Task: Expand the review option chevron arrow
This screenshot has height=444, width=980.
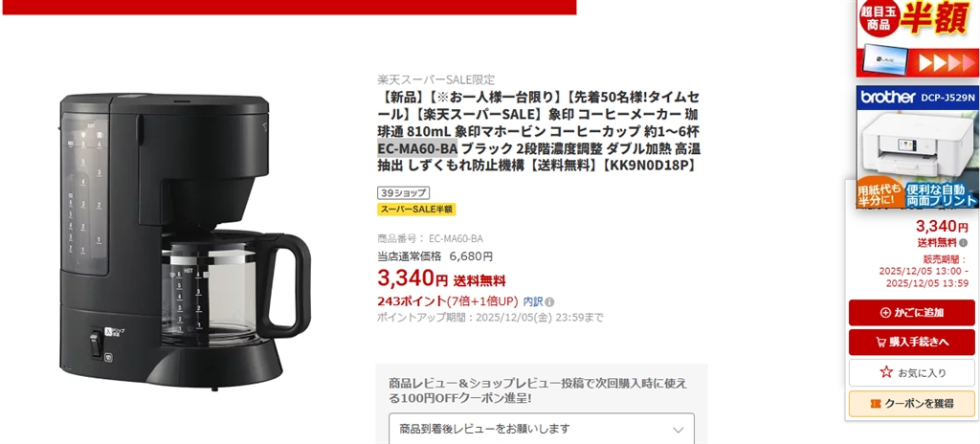Action: (679, 430)
